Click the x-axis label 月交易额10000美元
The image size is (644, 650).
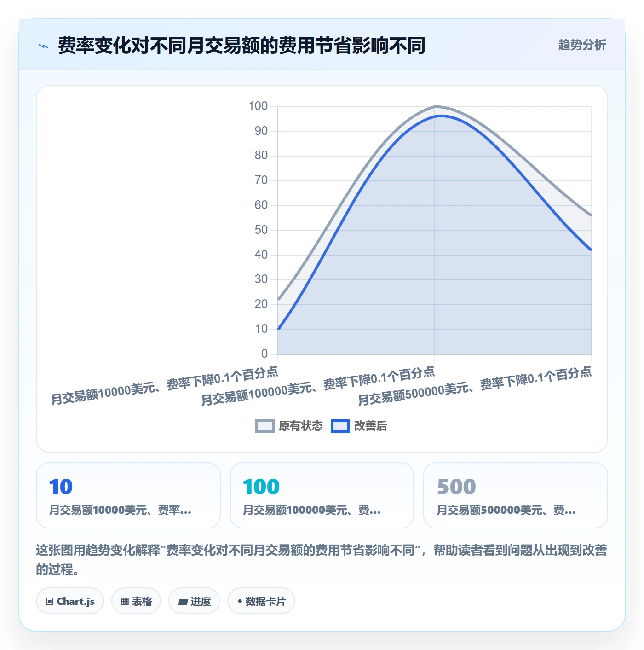click(x=164, y=386)
